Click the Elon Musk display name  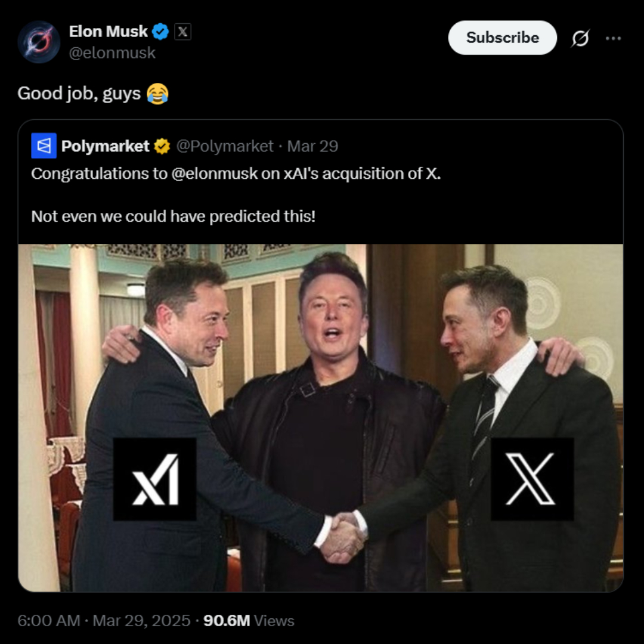109,31
